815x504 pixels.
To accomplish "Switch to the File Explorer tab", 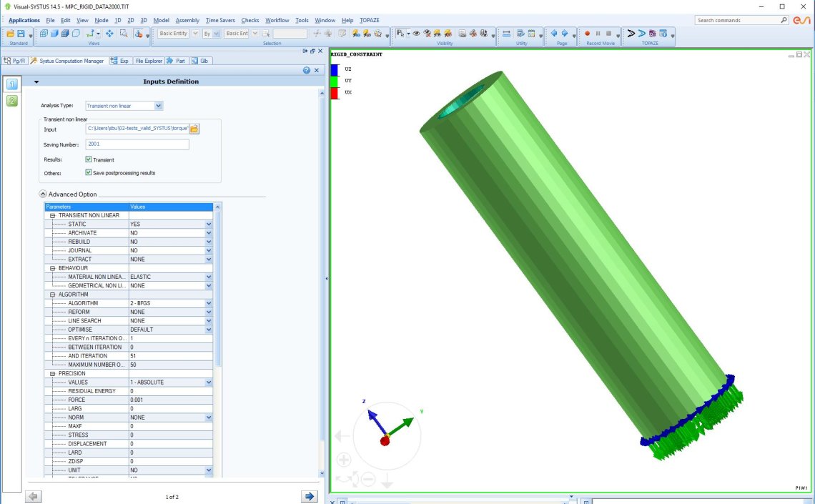I will click(149, 61).
